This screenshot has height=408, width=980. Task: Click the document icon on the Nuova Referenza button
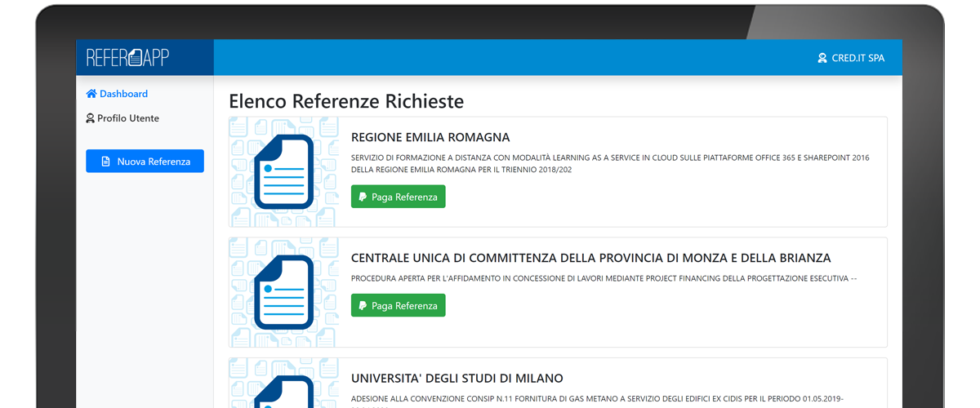105,162
